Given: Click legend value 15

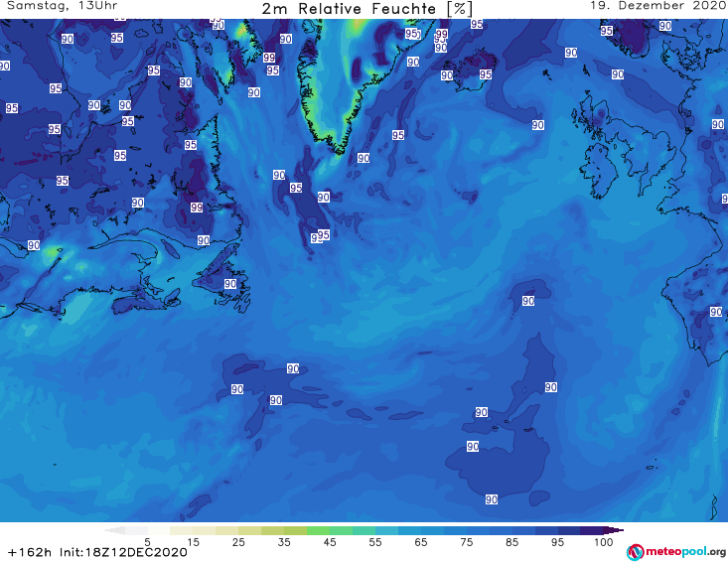Looking at the screenshot, I should click(x=193, y=542).
